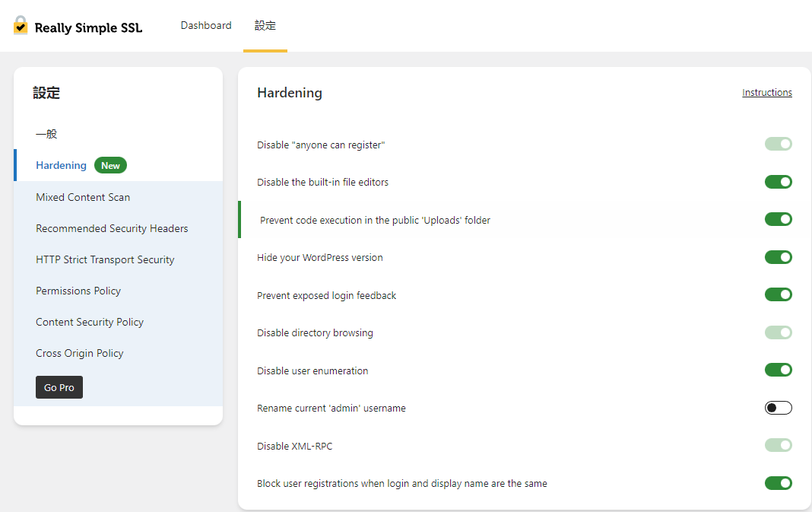This screenshot has width=812, height=512.
Task: Toggle Disable the built-in file editors
Action: click(778, 182)
